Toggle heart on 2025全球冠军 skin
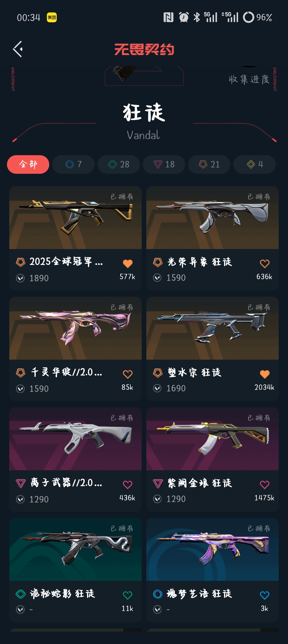288x644 pixels. pos(128,263)
